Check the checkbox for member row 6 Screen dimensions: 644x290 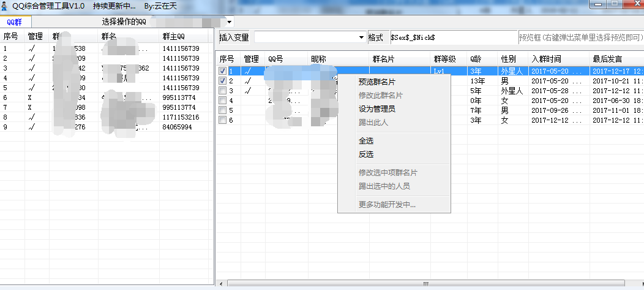(x=222, y=120)
